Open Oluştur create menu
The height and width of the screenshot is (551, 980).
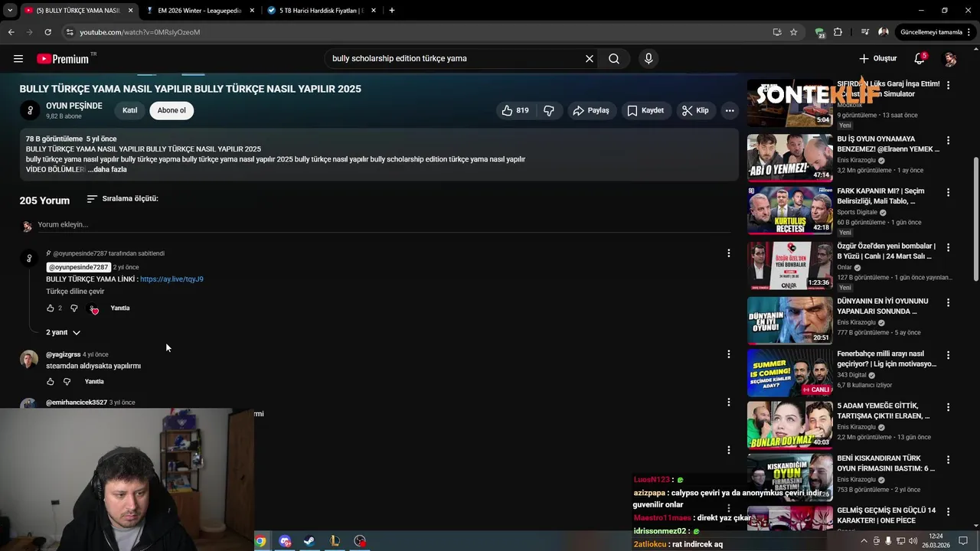coord(877,58)
